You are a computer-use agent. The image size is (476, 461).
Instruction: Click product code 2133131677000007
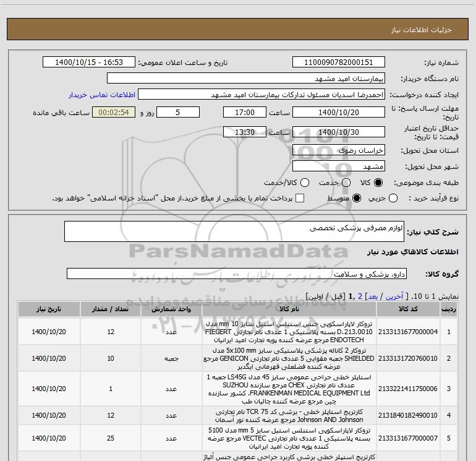[x=408, y=438]
